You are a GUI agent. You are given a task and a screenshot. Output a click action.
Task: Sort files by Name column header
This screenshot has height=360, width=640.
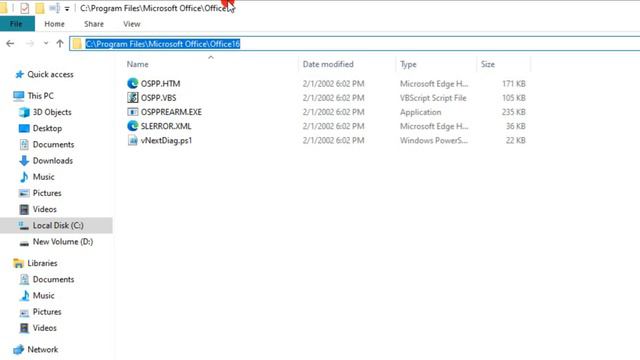[x=138, y=64]
